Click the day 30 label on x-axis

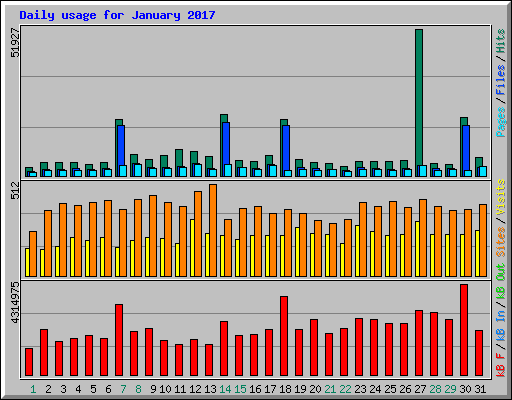pyautogui.click(x=465, y=389)
